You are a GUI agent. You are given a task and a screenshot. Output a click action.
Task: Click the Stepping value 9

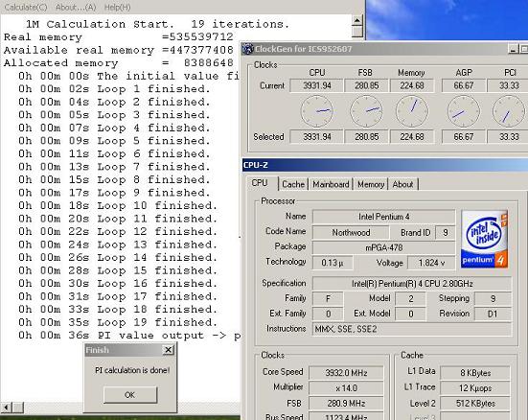coord(493,298)
